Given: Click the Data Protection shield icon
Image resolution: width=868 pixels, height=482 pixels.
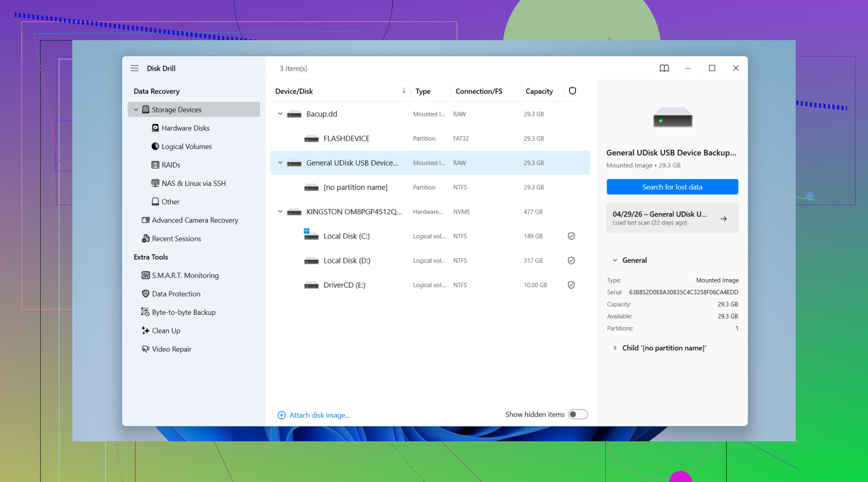Looking at the screenshot, I should coord(146,294).
